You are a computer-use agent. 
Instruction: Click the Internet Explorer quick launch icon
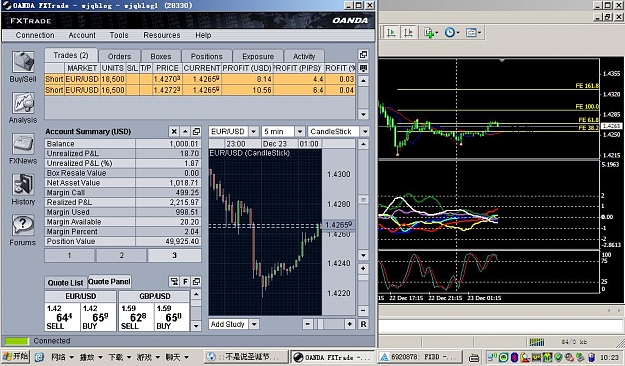click(39, 357)
